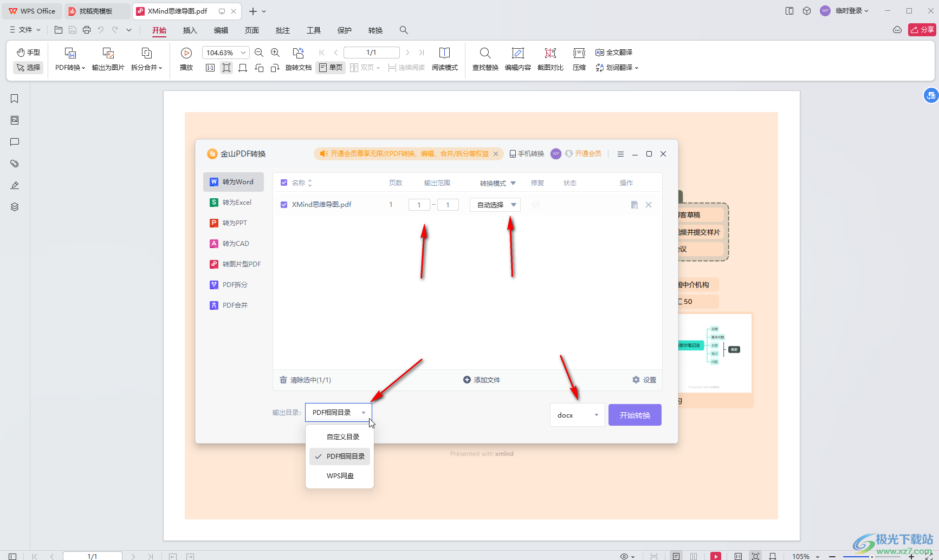
Task: Click 编辑内容 edit content tool
Action: (x=517, y=60)
